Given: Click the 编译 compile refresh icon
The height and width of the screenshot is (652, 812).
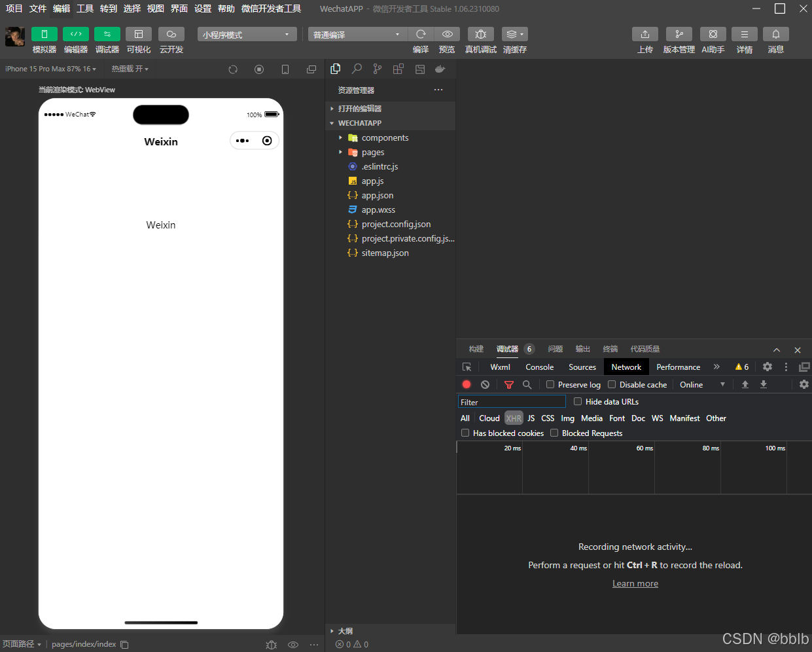Looking at the screenshot, I should [x=421, y=34].
